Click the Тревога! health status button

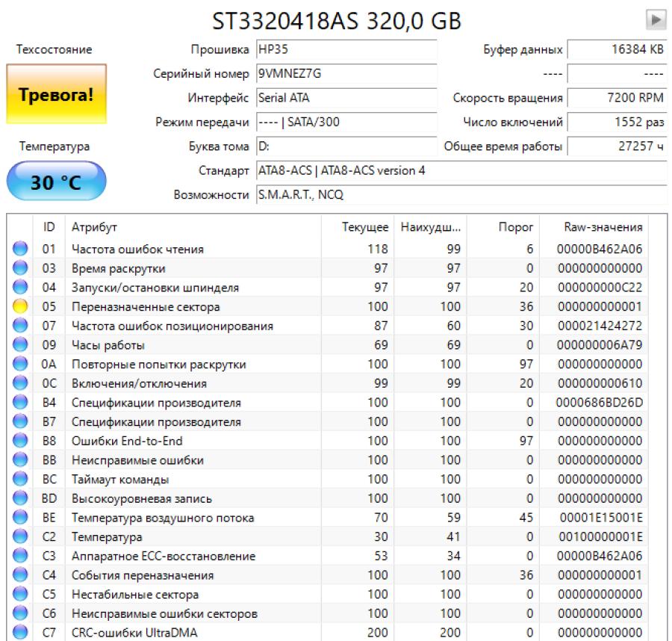point(56,95)
